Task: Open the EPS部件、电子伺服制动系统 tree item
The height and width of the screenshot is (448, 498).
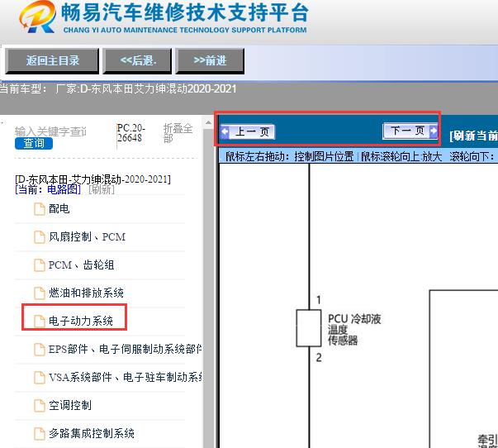Action: [126, 349]
